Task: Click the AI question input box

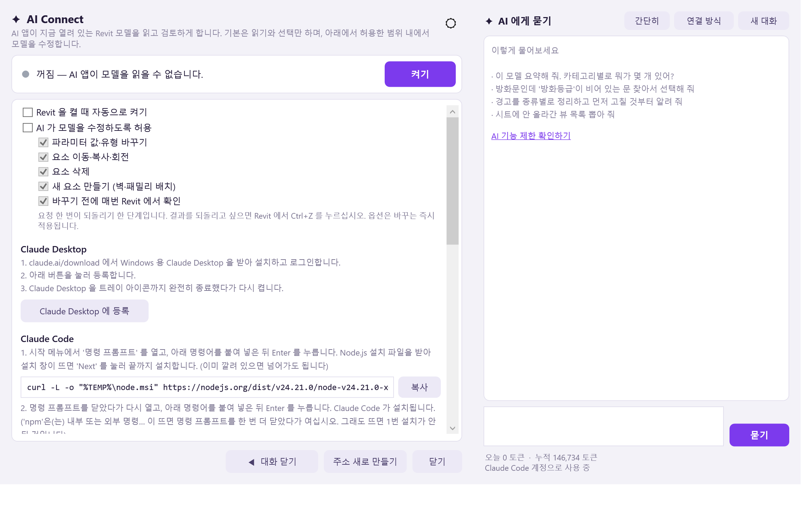Action: coord(604,426)
